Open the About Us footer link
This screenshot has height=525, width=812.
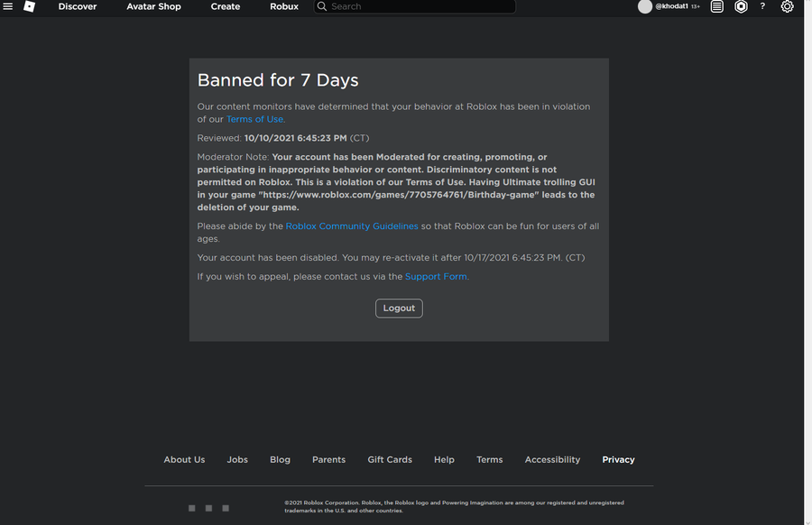pyautogui.click(x=184, y=460)
